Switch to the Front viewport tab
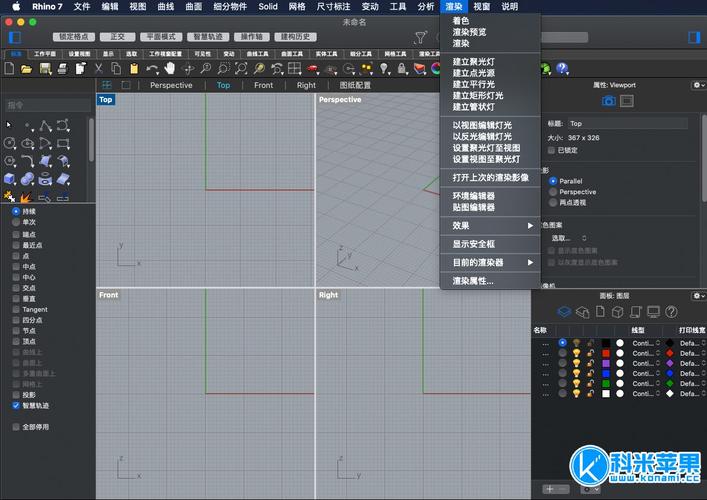The width and height of the screenshot is (707, 500). 263,85
